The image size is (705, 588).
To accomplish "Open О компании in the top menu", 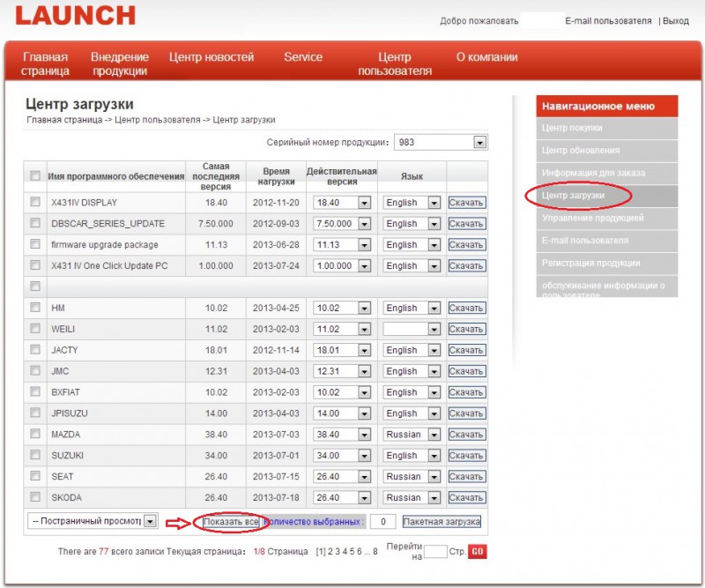I will tap(486, 57).
